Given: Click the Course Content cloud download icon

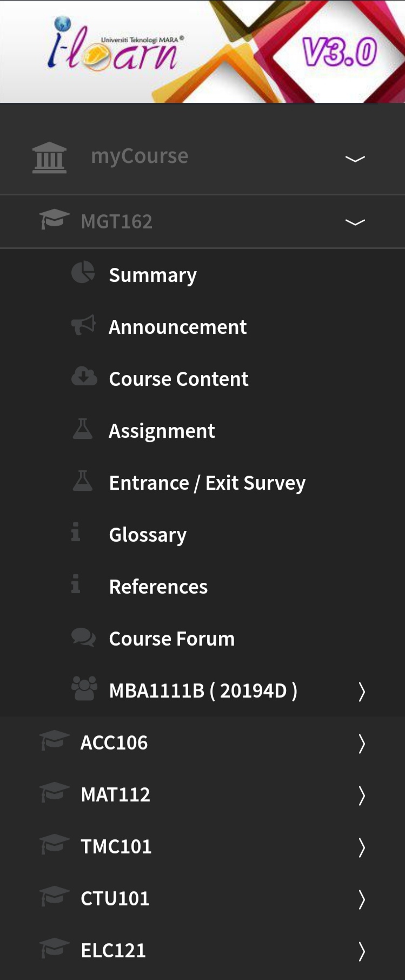Looking at the screenshot, I should (x=84, y=377).
